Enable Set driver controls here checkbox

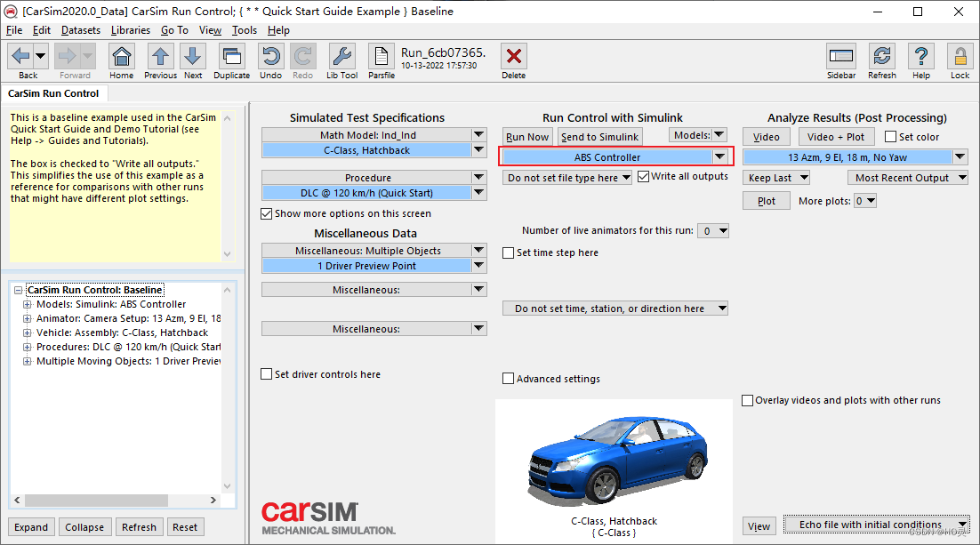[266, 374]
